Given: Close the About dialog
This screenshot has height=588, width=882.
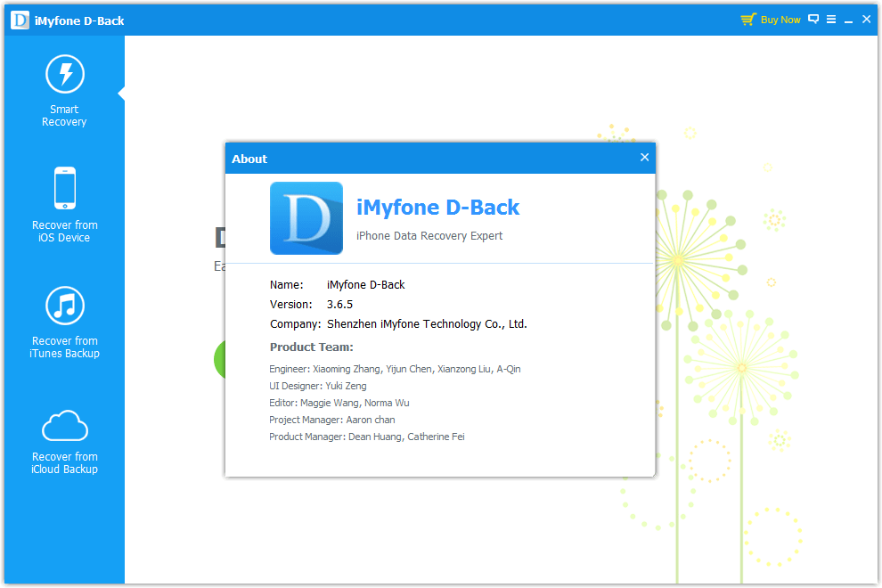Looking at the screenshot, I should [645, 158].
